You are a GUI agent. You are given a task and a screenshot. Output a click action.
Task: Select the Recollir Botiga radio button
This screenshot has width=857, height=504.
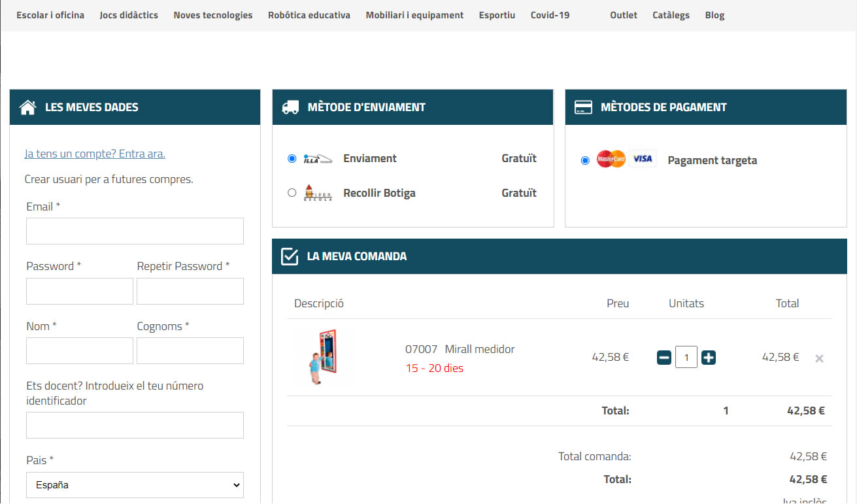(x=292, y=193)
